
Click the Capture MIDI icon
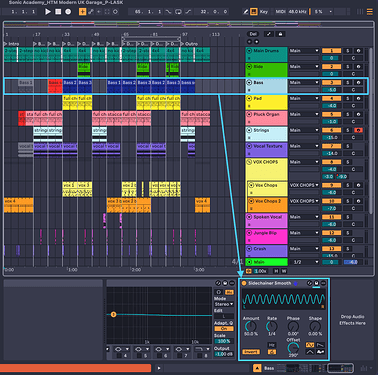click(x=107, y=12)
